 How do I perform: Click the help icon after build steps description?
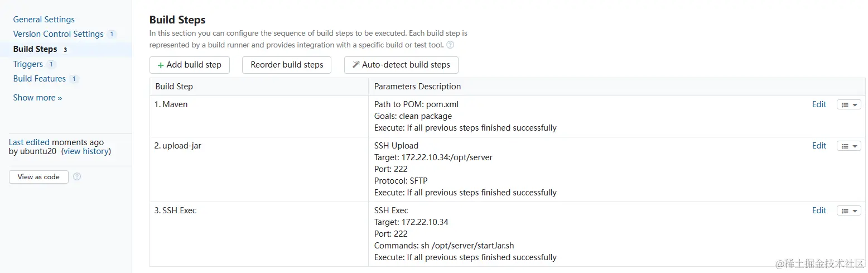(450, 45)
